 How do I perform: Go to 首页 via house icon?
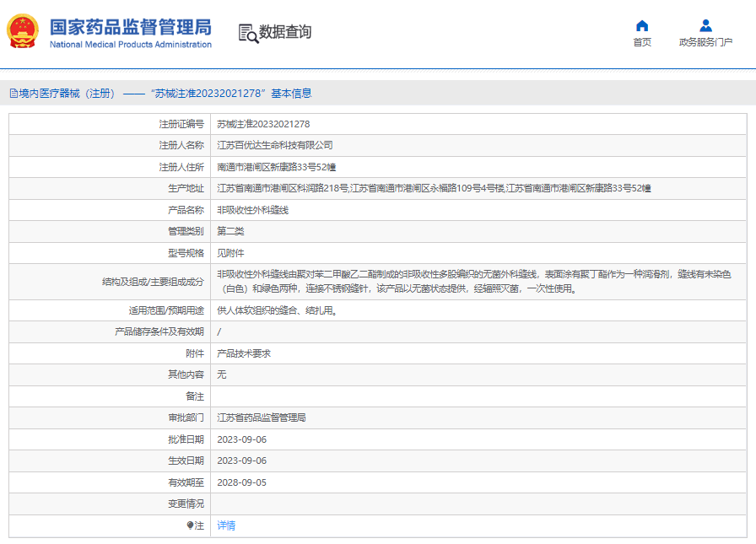click(x=642, y=25)
